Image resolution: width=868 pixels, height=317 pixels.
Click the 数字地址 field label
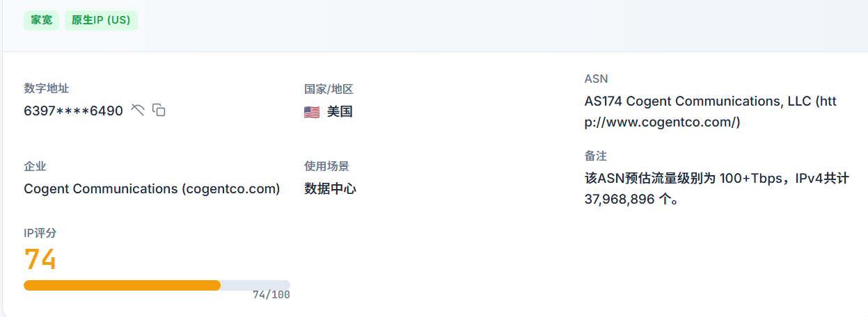[47, 88]
